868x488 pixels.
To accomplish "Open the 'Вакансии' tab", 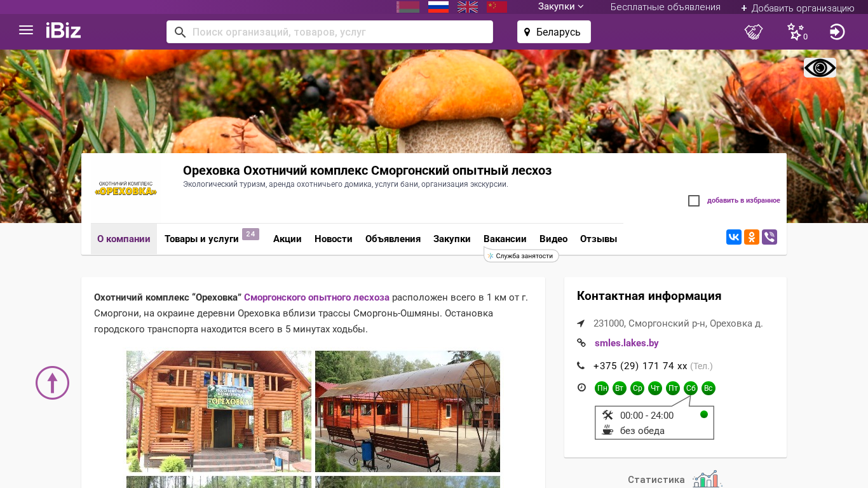I will (505, 239).
